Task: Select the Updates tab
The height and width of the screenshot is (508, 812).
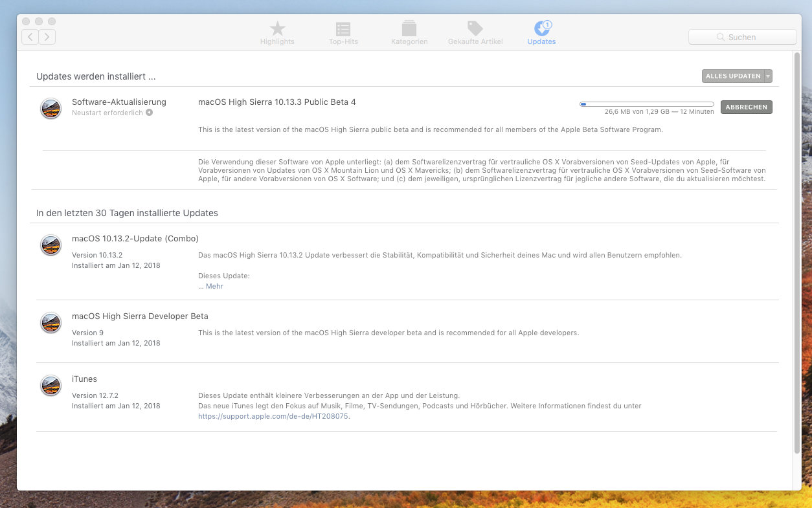Action: (x=541, y=32)
